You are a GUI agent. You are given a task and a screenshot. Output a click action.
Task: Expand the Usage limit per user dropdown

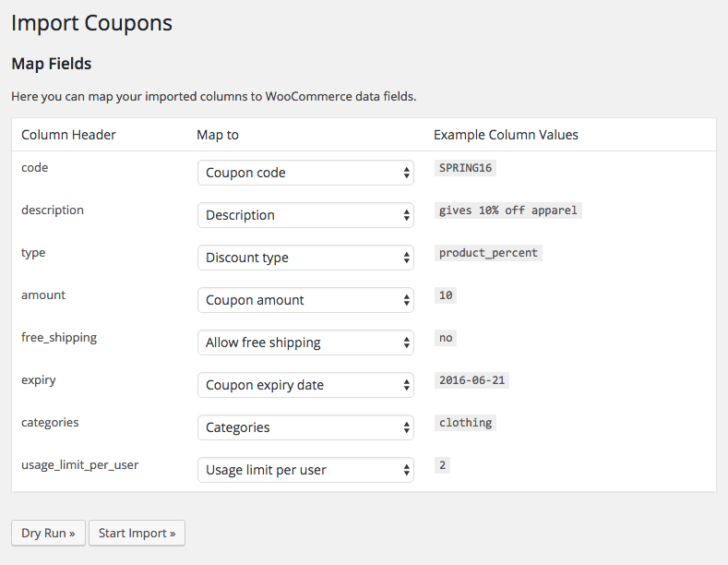pos(305,470)
